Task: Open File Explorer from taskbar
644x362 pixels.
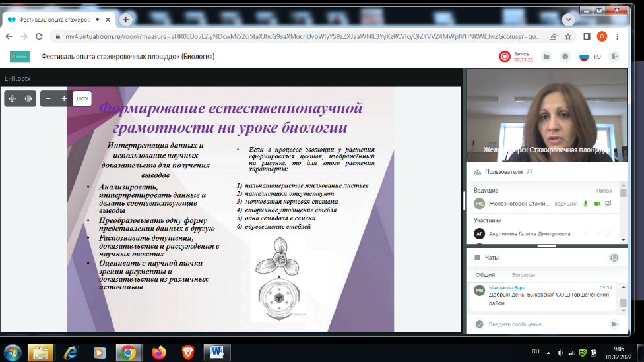Action: (41, 353)
